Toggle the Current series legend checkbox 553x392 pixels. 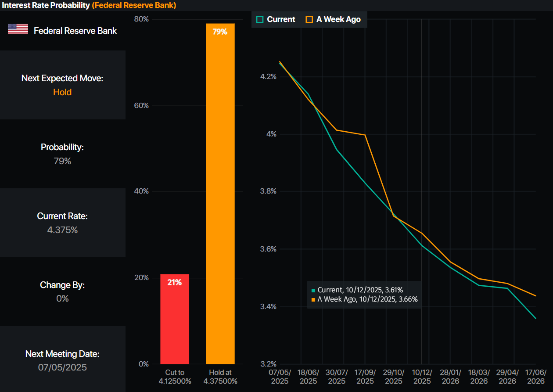pyautogui.click(x=260, y=19)
